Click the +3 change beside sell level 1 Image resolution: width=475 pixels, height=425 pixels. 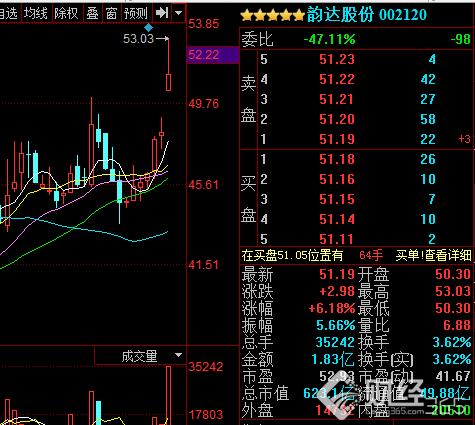coord(465,139)
